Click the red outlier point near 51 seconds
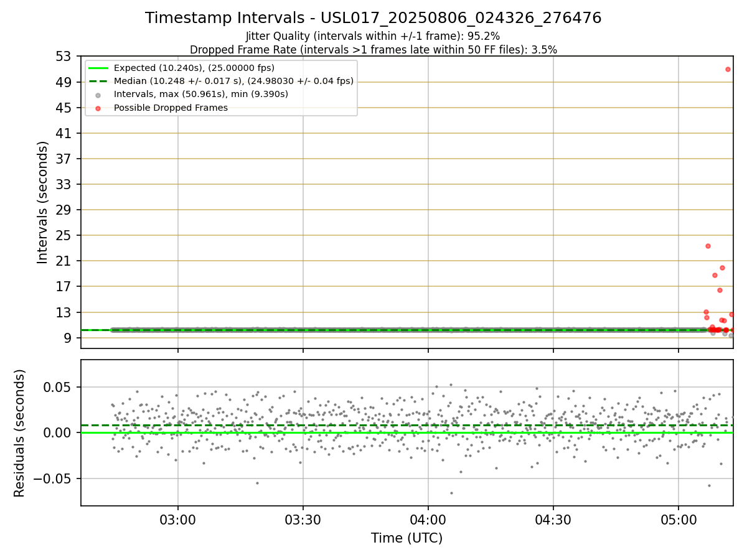Image resolution: width=747 pixels, height=560 pixels. tap(728, 69)
